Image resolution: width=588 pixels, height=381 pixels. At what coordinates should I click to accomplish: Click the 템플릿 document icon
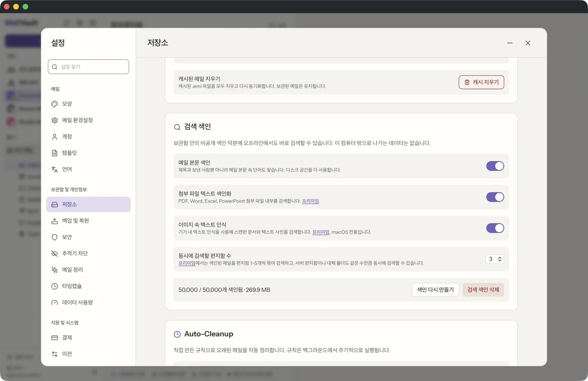pyautogui.click(x=55, y=153)
